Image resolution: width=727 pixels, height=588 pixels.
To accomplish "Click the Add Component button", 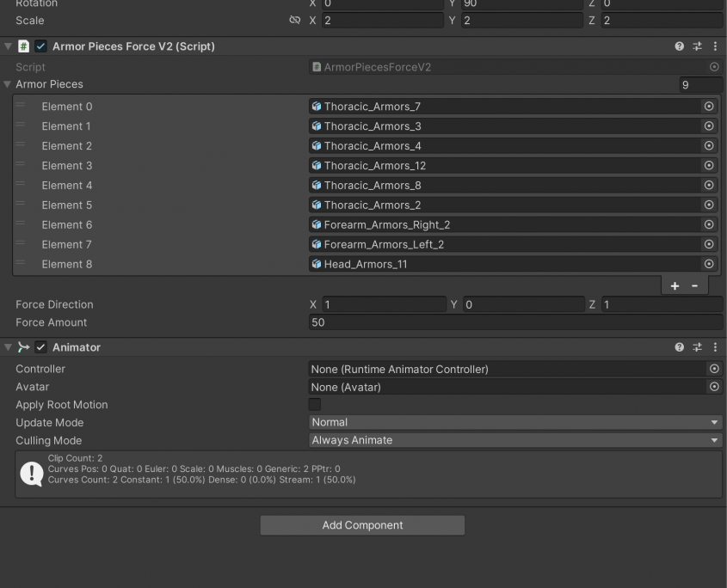I will click(x=362, y=525).
